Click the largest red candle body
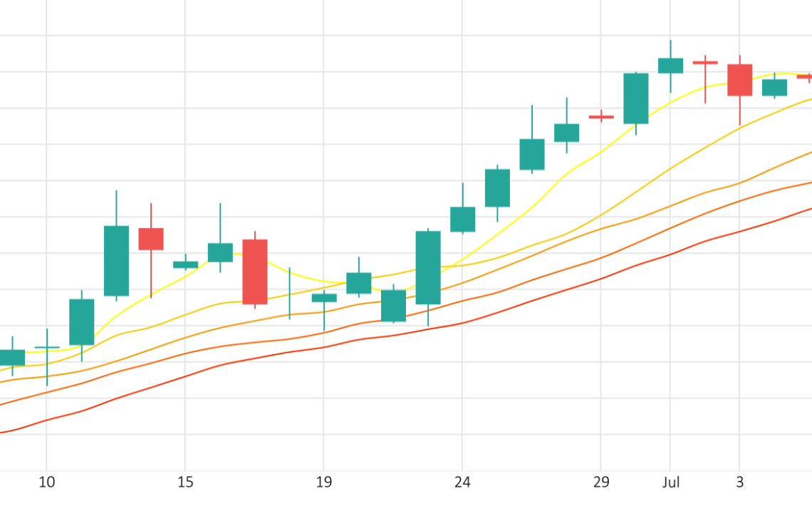Screen dimensions: 812x506 (x=255, y=272)
